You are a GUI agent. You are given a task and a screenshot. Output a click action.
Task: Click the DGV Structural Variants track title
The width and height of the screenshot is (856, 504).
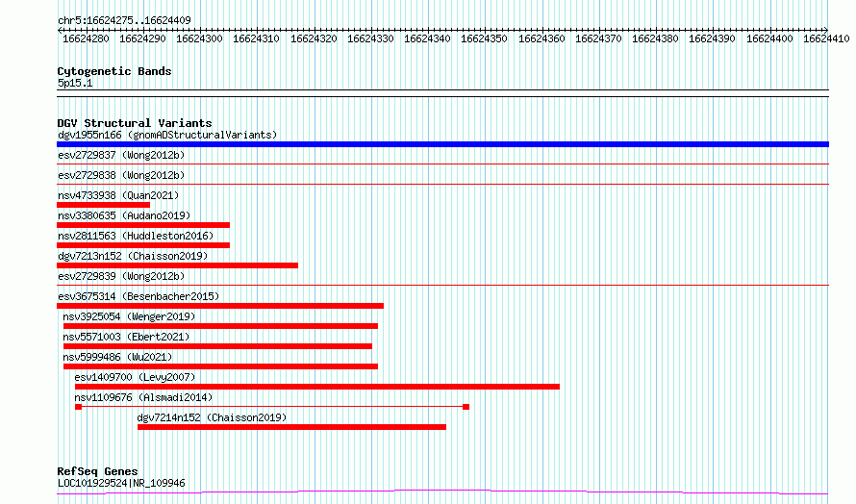point(135,123)
